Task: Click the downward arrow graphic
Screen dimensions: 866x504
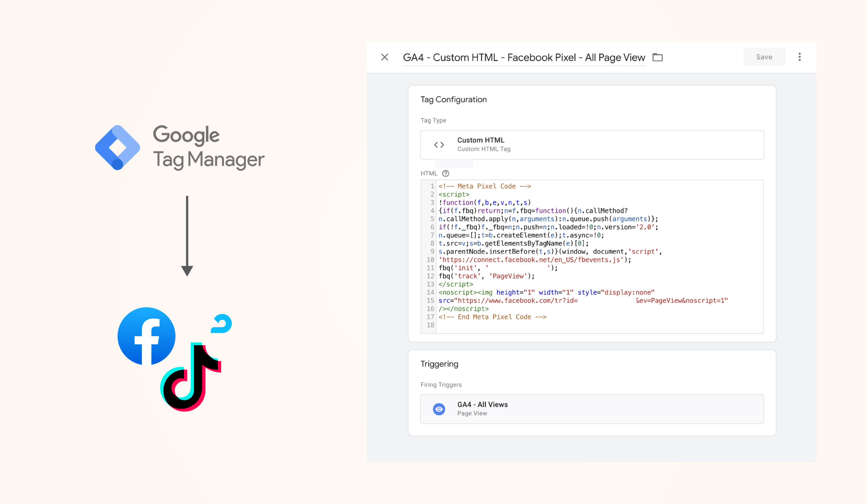Action: [187, 236]
